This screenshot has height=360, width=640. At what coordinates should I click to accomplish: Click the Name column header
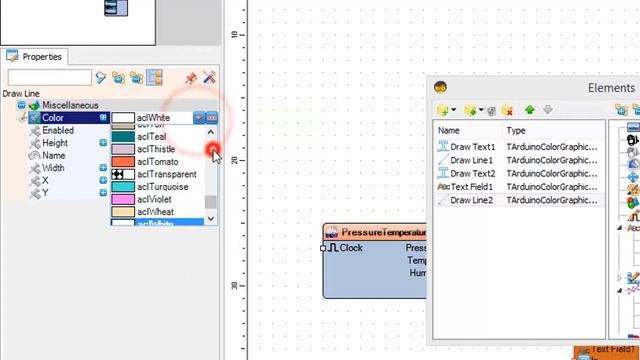tap(449, 131)
